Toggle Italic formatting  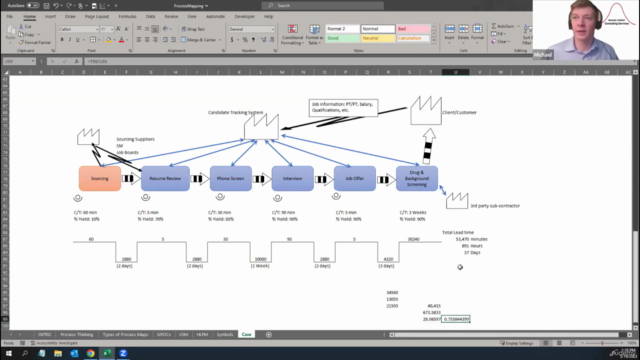pos(70,40)
